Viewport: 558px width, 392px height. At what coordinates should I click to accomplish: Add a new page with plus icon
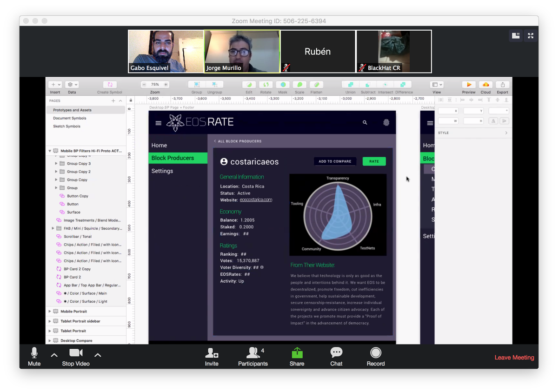pyautogui.click(x=113, y=101)
